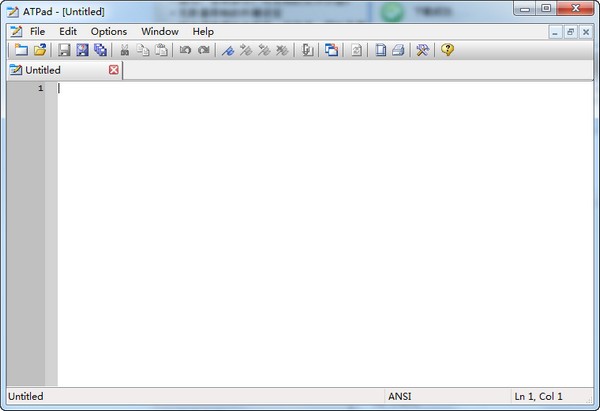Switch to the Untitled document tab
The image size is (600, 411).
(x=43, y=70)
